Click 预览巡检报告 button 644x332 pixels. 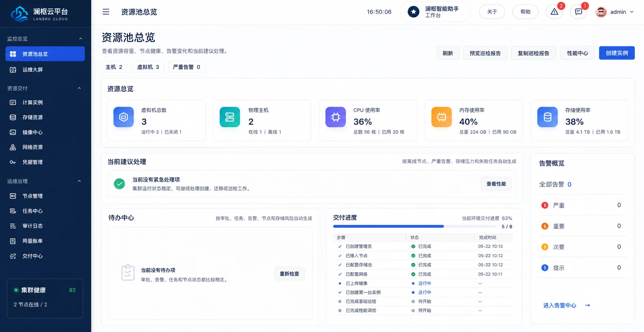[485, 53]
